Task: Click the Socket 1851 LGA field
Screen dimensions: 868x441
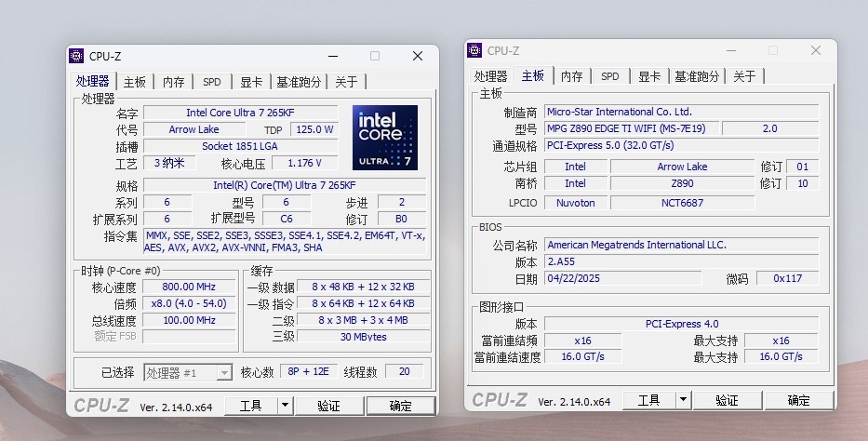Action: tap(240, 146)
